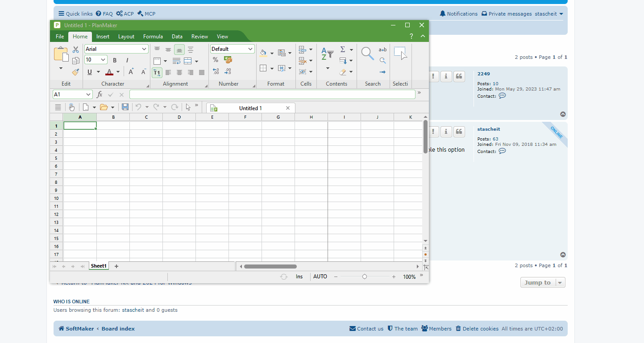Toggle Underline formatting

click(90, 72)
